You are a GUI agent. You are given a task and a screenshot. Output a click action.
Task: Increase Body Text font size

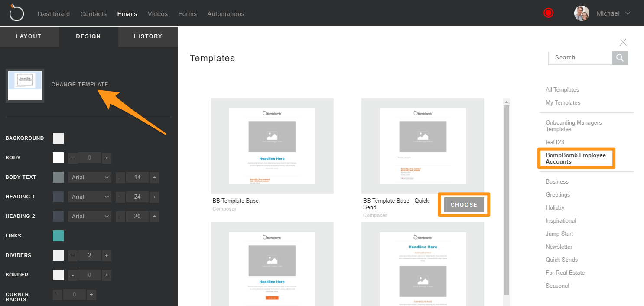pos(154,178)
